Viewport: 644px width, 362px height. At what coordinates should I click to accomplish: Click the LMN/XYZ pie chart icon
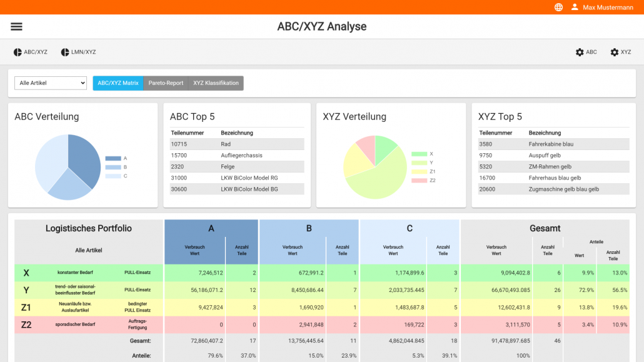click(65, 53)
